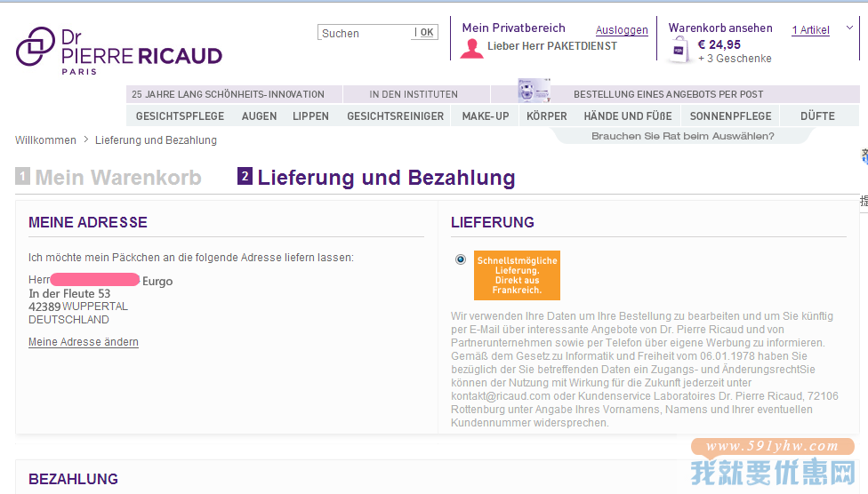
Task: Click the LIEFERUNG section heading
Action: pyautogui.click(x=492, y=222)
